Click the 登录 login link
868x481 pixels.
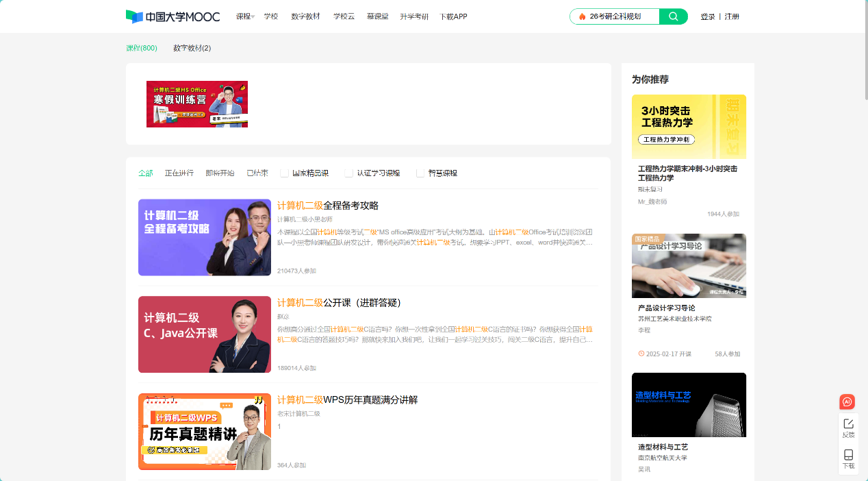707,16
